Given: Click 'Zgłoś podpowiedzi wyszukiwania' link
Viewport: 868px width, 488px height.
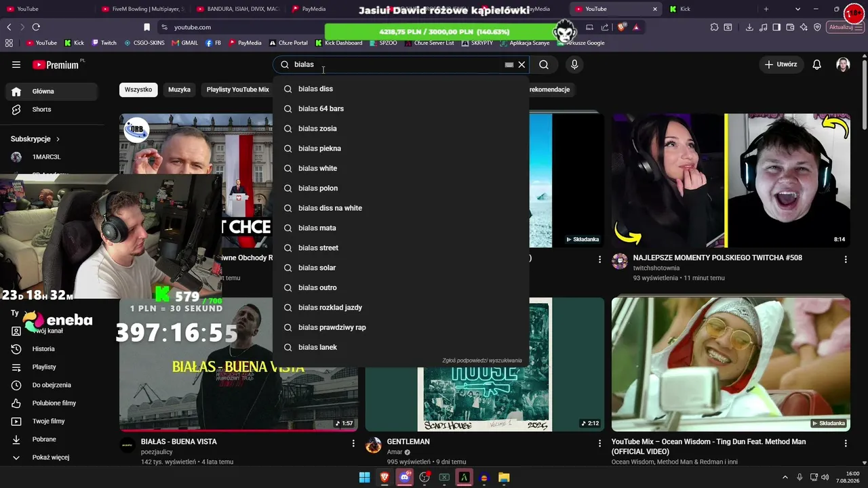Looking at the screenshot, I should click(x=482, y=361).
